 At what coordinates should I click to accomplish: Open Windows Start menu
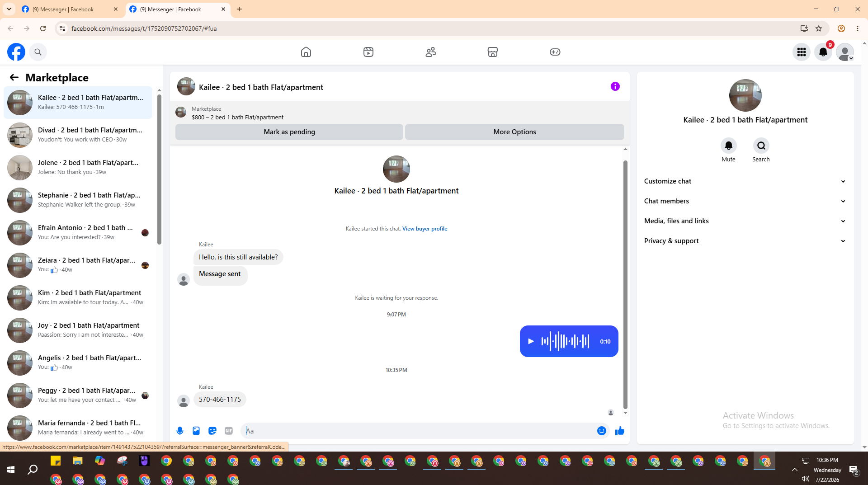11,470
